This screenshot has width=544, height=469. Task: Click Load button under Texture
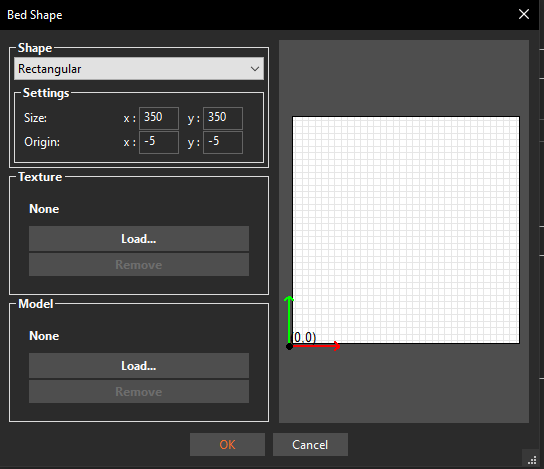tap(139, 239)
